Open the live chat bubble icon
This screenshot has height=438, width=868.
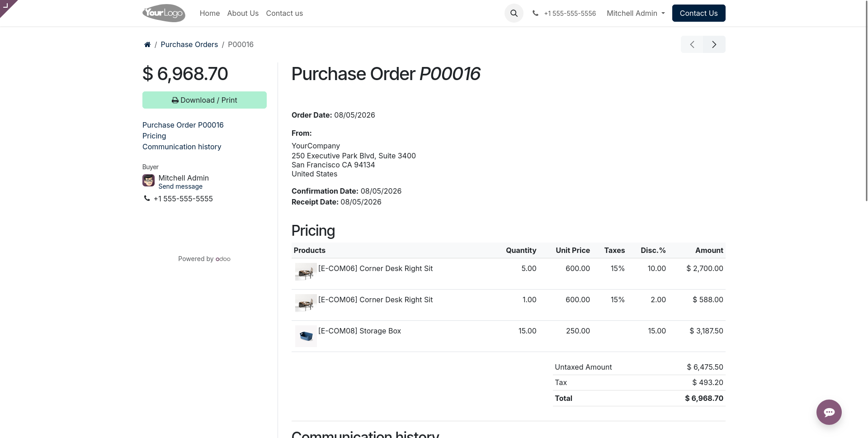point(829,412)
